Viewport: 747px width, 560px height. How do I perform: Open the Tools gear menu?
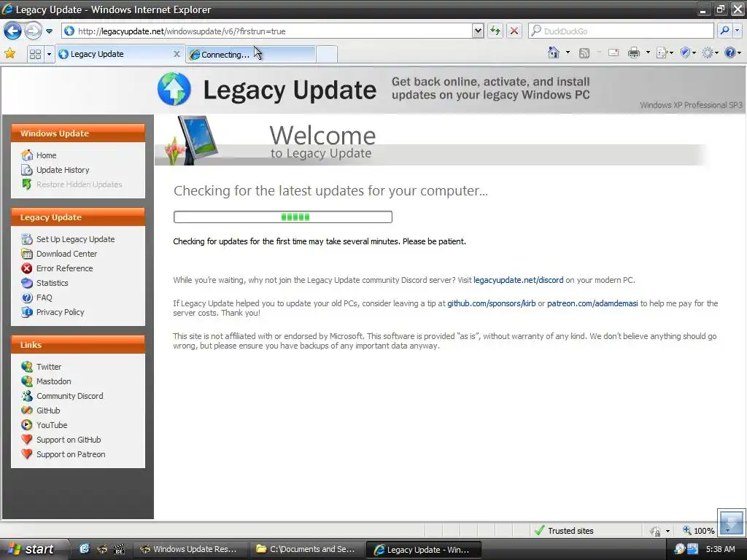[x=710, y=52]
